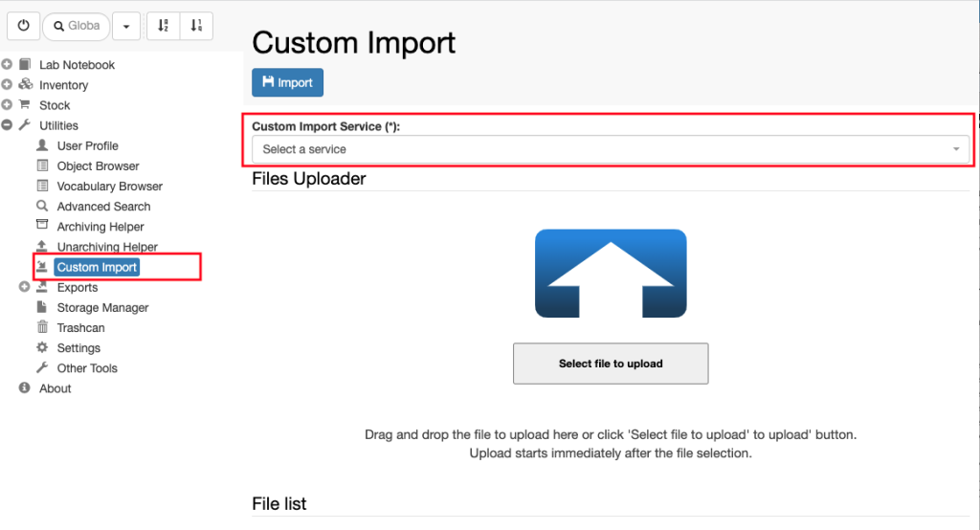Click Select file to upload button
The height and width of the screenshot is (530, 980).
click(x=611, y=364)
